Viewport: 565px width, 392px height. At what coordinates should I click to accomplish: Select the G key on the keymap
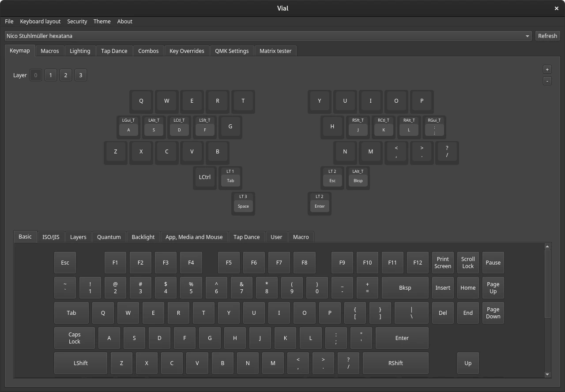(230, 127)
